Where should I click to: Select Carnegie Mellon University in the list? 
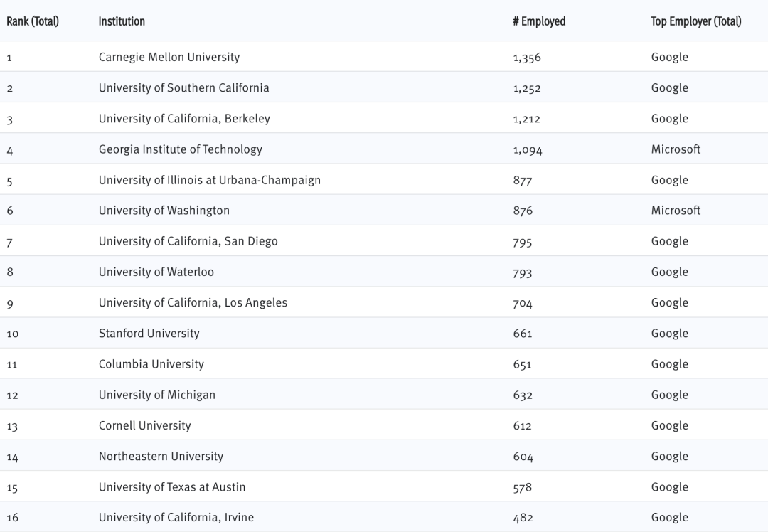(x=169, y=58)
